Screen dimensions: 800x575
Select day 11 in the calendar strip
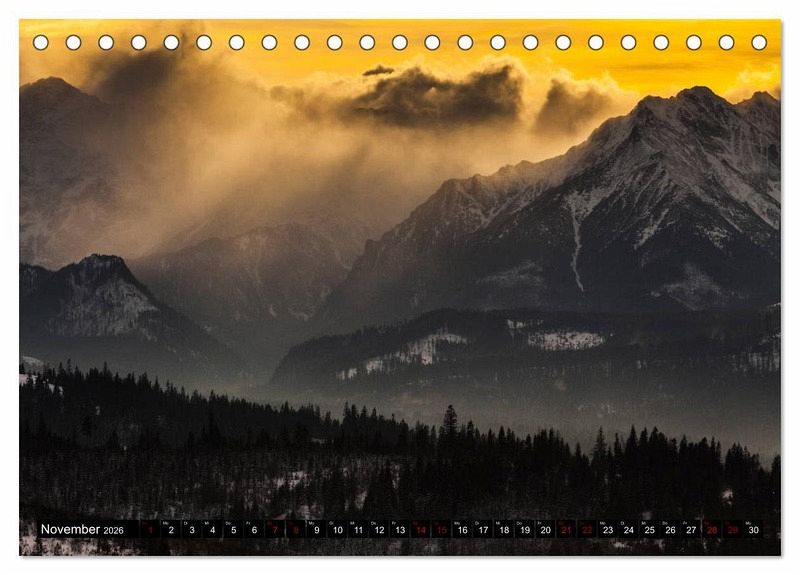359,529
